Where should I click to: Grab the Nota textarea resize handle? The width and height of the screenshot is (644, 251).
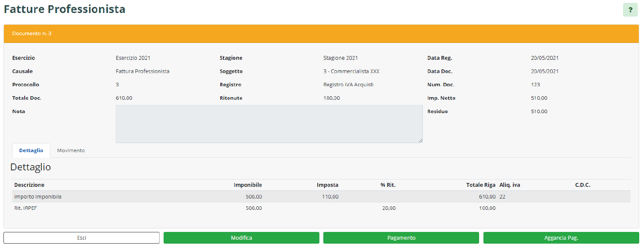pyautogui.click(x=420, y=140)
